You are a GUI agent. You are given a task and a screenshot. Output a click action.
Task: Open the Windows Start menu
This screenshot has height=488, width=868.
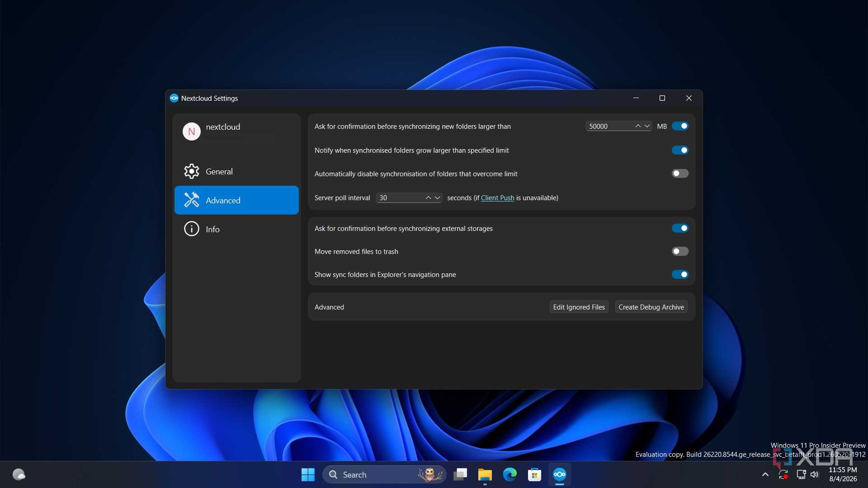[308, 474]
